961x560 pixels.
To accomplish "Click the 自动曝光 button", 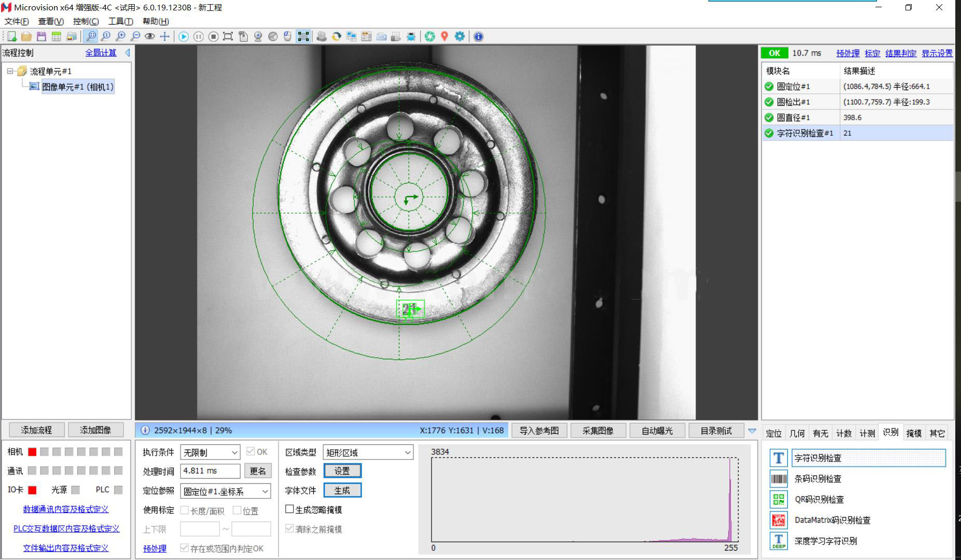I will point(657,430).
